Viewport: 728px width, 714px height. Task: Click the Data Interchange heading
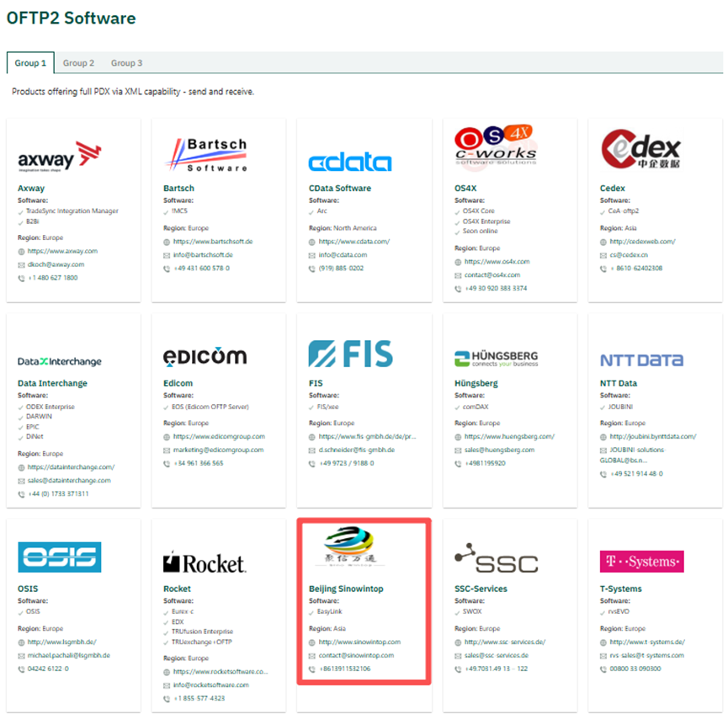click(x=52, y=383)
